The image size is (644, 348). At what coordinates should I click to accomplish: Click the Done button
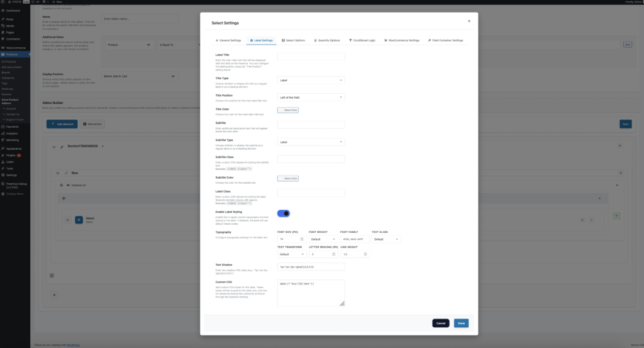pos(461,323)
